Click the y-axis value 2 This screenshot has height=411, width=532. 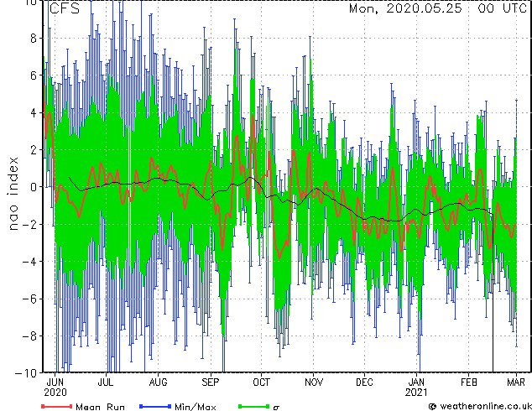(x=34, y=150)
